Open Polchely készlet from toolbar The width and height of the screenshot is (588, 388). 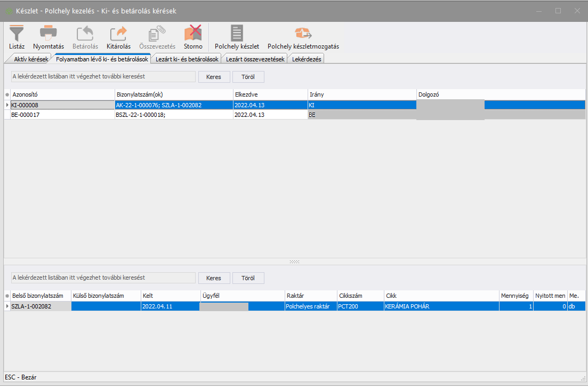coord(237,33)
